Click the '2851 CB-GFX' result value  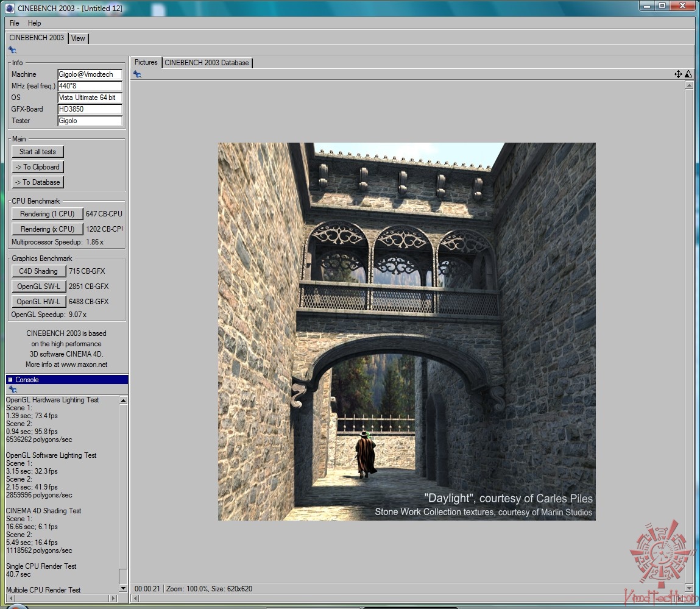(x=88, y=287)
